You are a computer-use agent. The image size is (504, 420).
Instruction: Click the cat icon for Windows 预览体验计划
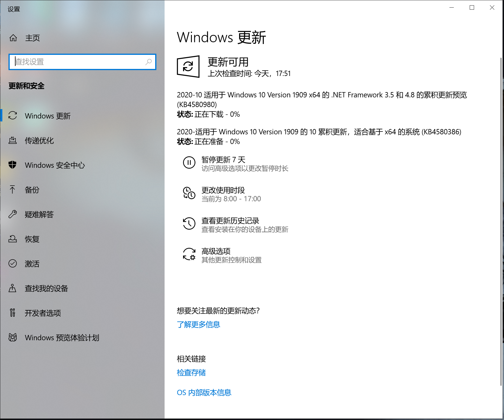point(13,337)
